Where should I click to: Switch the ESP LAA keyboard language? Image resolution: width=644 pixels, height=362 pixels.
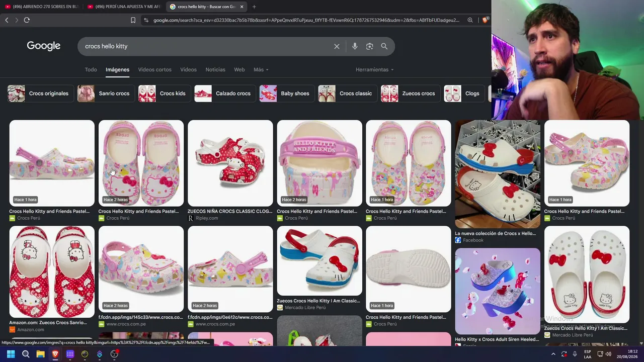[x=588, y=354]
